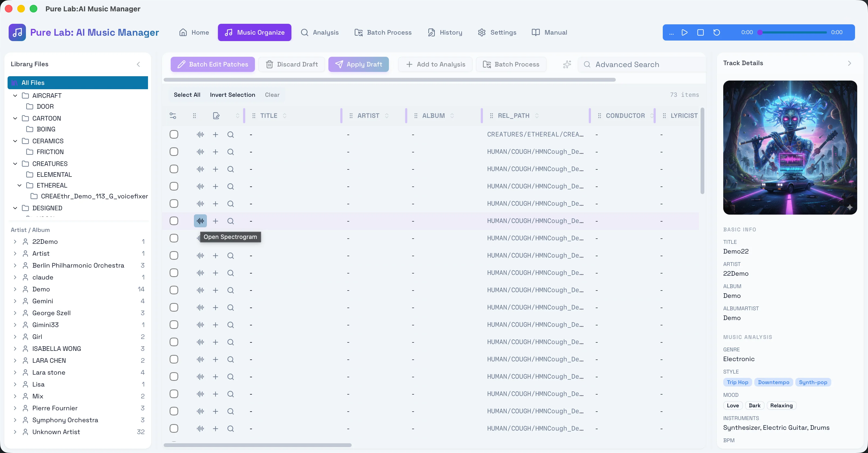Click the magnifier icon in the CREATURES/ETHEREAL row

tap(230, 135)
